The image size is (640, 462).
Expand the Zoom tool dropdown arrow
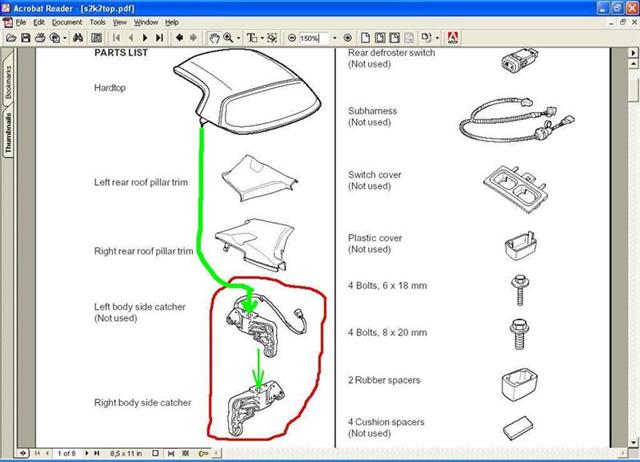point(238,38)
